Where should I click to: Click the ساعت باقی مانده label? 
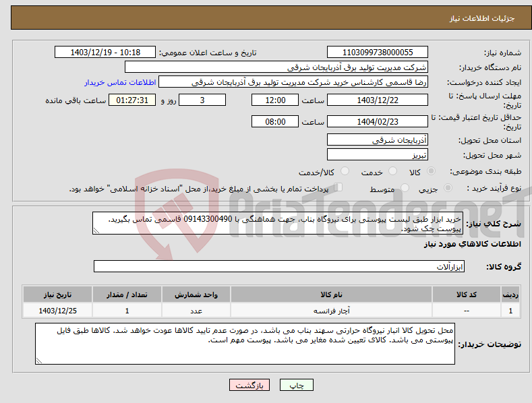[76, 101]
